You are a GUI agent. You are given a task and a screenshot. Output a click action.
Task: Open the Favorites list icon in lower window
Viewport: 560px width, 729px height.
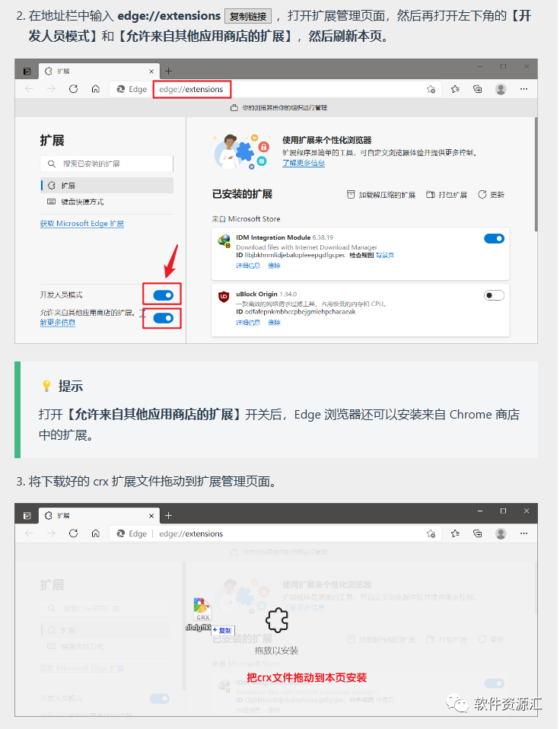click(x=455, y=533)
